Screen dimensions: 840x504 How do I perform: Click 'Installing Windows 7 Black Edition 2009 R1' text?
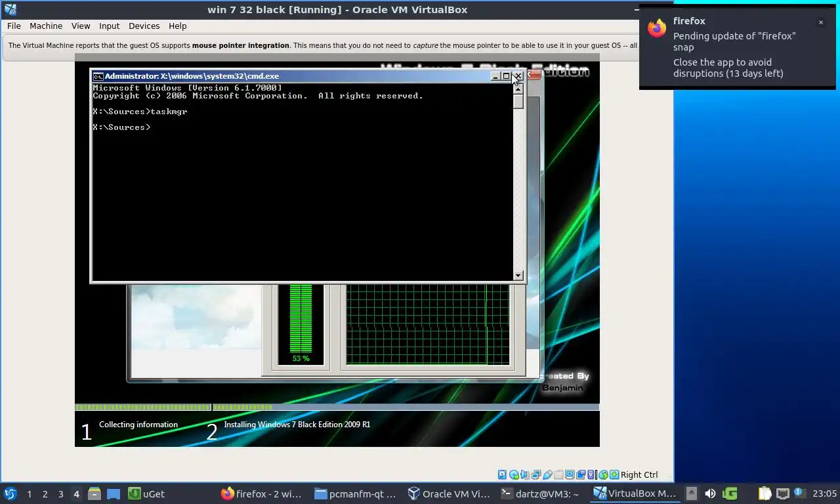[297, 425]
